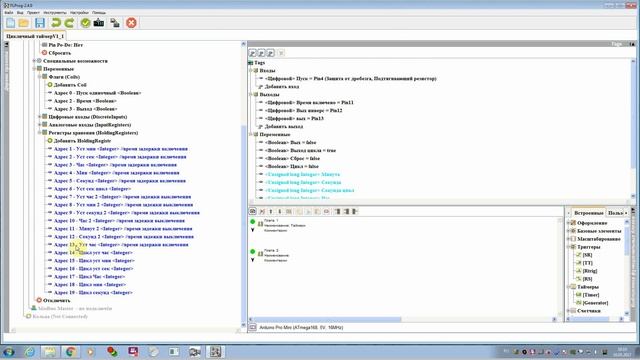Collapse Плата 1 using its down arrow
Viewport: 640px width, 360px height.
tap(253, 230)
